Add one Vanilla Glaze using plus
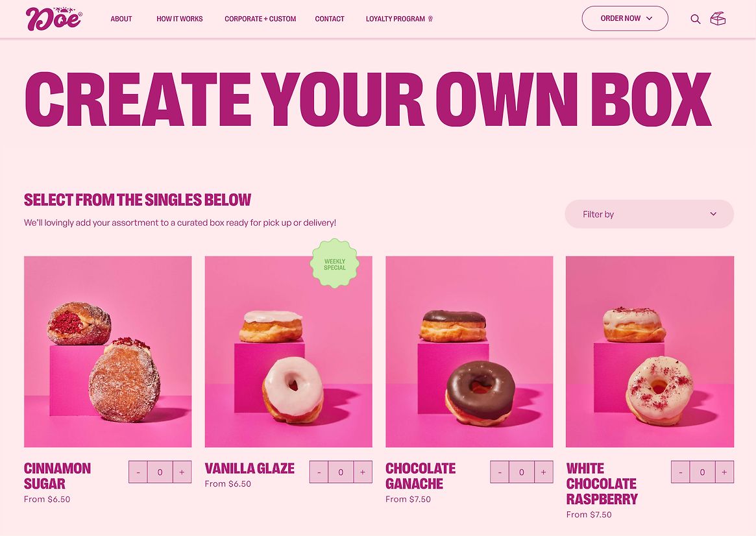Screen dimensions: 756x536 point(363,472)
